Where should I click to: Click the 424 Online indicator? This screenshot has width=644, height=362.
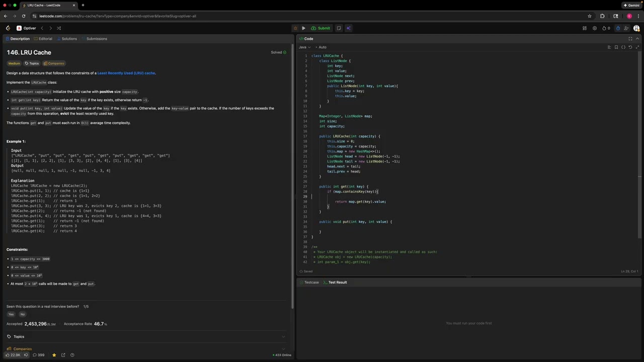[282, 355]
